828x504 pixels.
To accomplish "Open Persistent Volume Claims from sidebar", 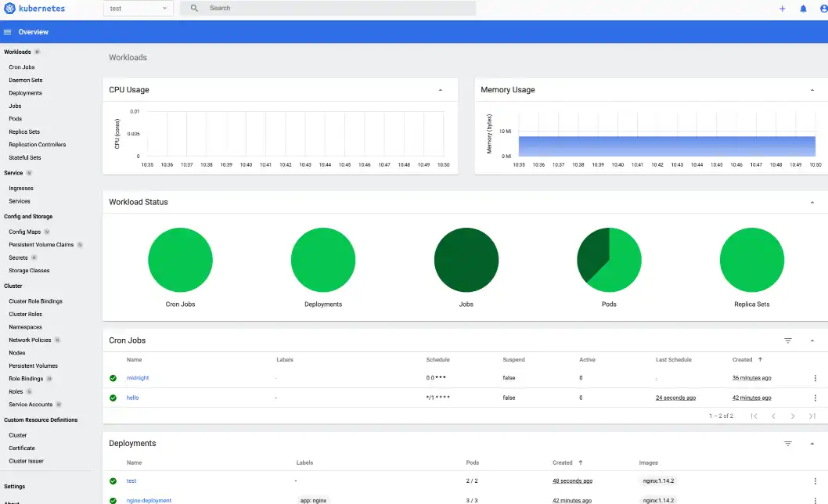I will 43,244.
